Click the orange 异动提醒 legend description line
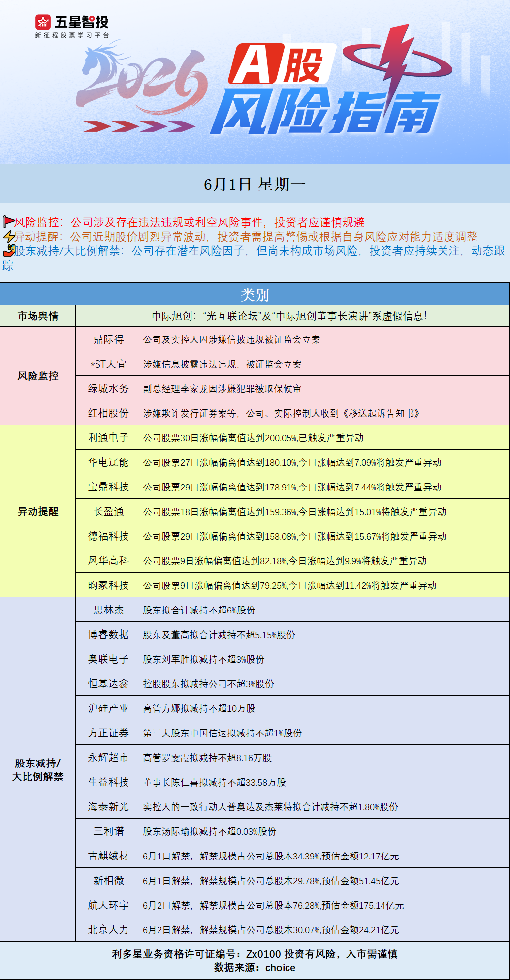The image size is (510, 980). point(246,237)
